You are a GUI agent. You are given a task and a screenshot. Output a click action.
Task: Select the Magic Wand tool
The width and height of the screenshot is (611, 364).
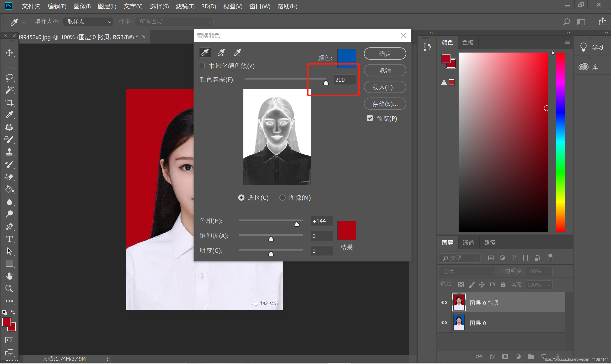(9, 90)
